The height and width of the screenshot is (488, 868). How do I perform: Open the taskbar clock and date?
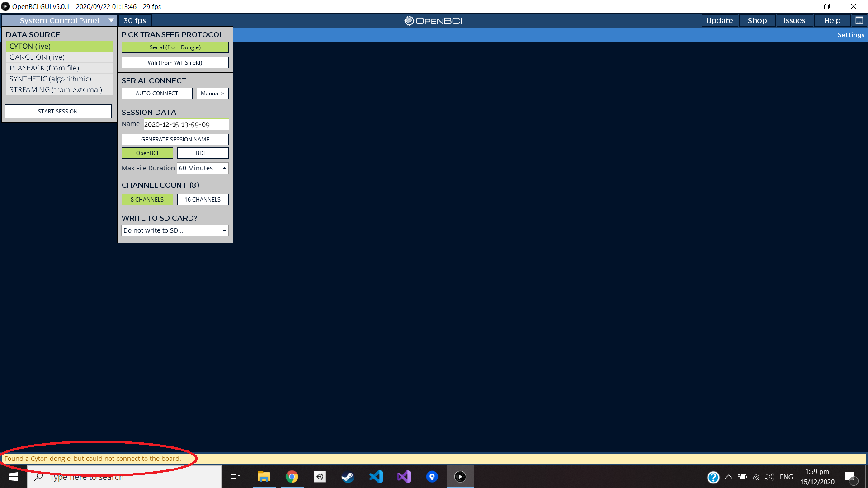pyautogui.click(x=817, y=477)
